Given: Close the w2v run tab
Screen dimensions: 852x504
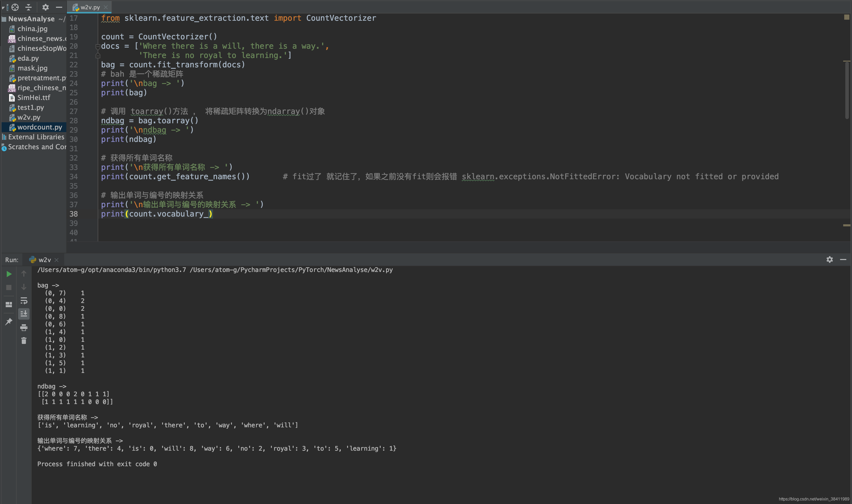Looking at the screenshot, I should [x=56, y=260].
